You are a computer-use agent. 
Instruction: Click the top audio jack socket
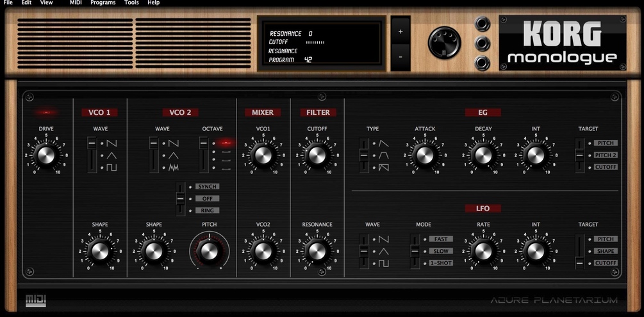[482, 24]
